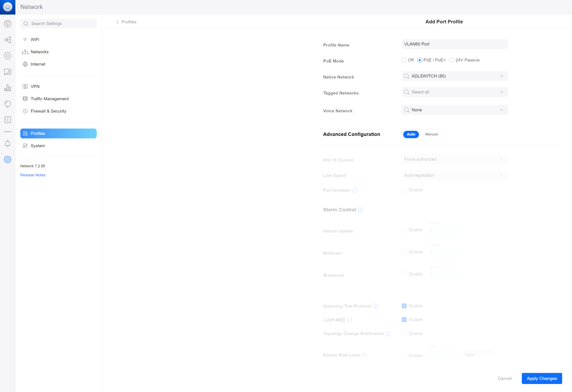Open the Release Notes link
572x392 pixels.
click(x=33, y=175)
